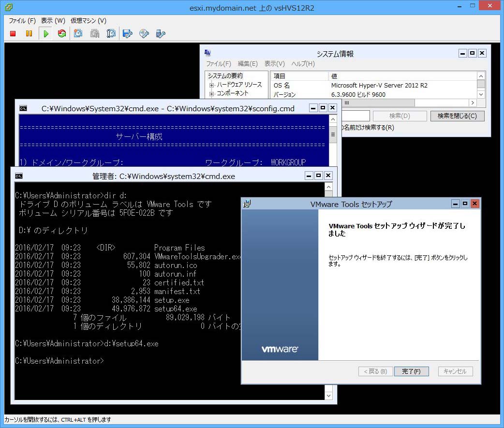Click the '6.3.9600 ビルド 9600' version value
504x428 pixels.
(x=358, y=94)
